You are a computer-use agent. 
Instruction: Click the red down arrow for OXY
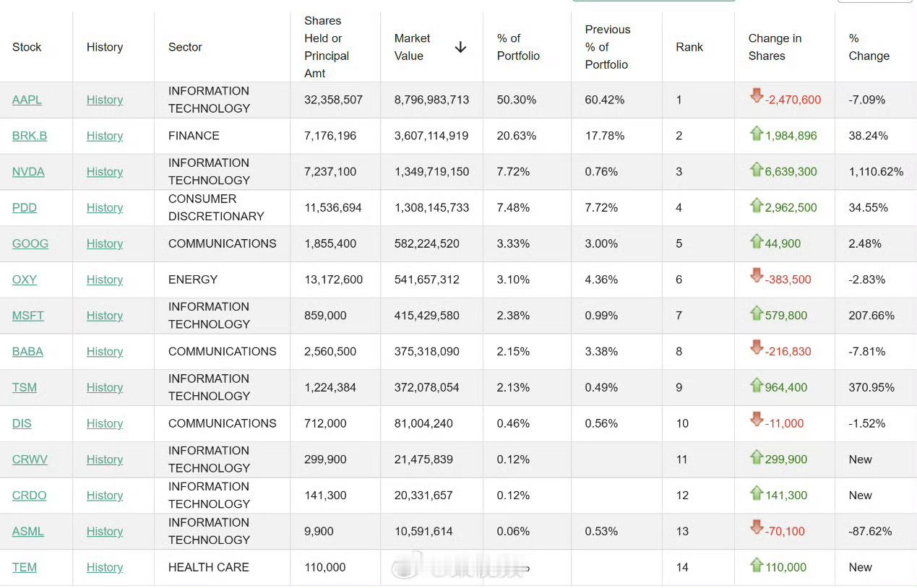click(x=757, y=276)
